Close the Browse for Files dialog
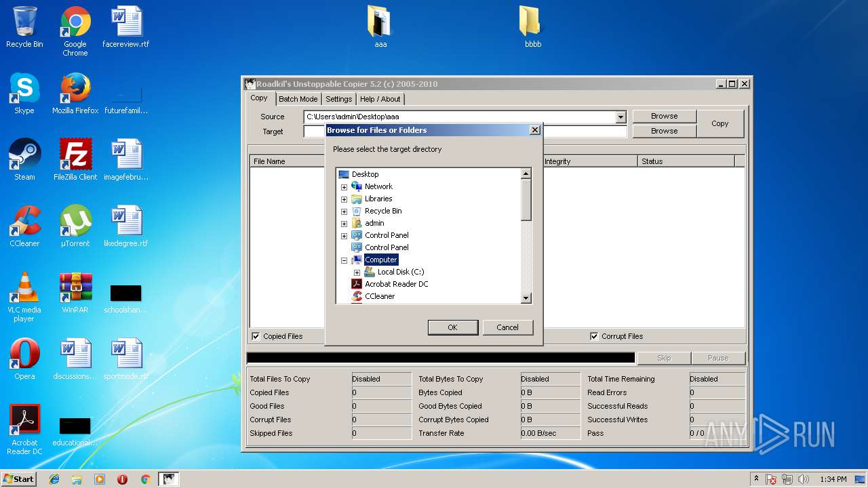 click(534, 130)
